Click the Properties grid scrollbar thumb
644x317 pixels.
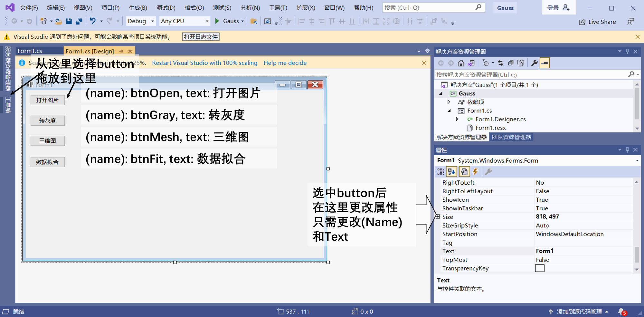(637, 255)
